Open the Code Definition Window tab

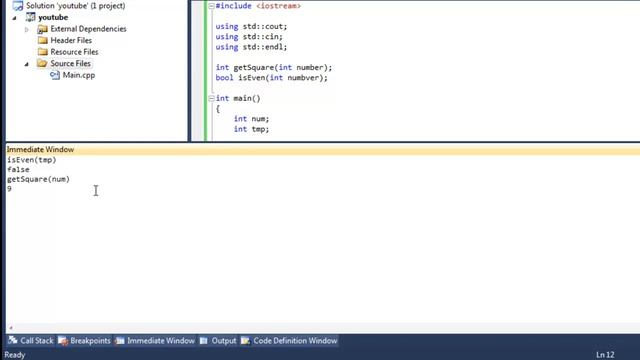pos(289,341)
